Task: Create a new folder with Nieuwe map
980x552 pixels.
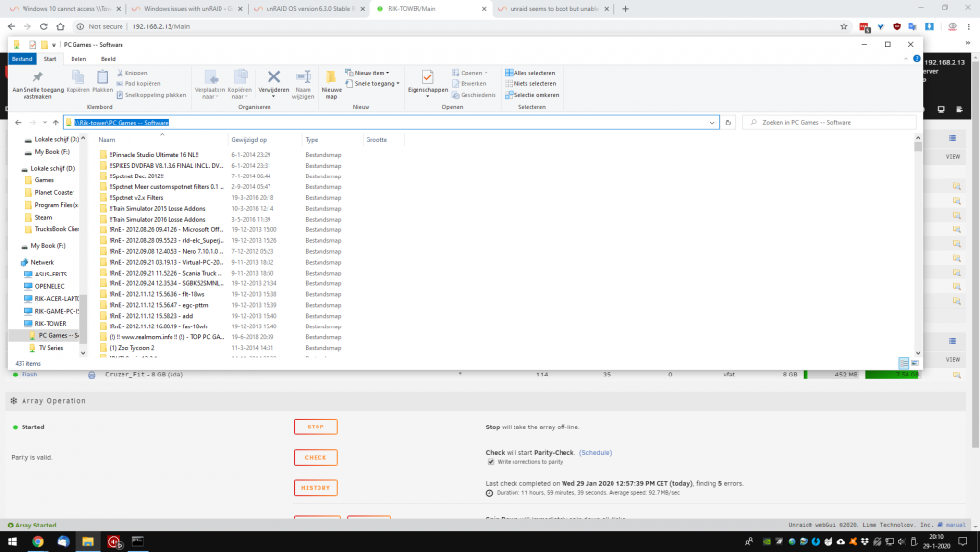Action: click(x=331, y=84)
